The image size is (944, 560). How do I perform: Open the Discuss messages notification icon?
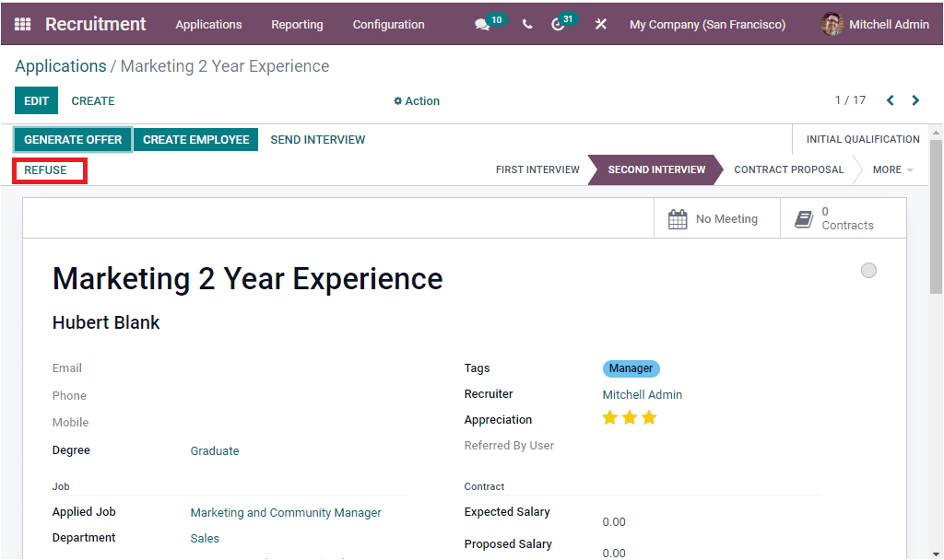click(x=483, y=24)
